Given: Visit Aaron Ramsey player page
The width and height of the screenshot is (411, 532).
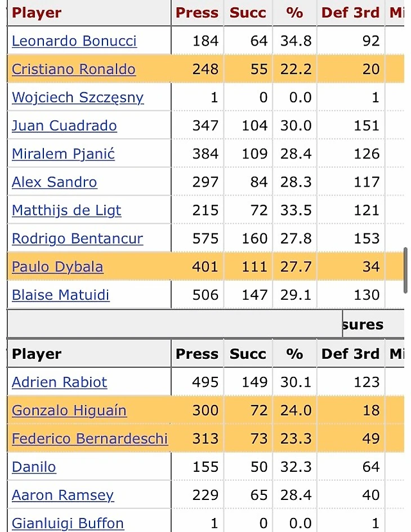Looking at the screenshot, I should click(63, 495).
